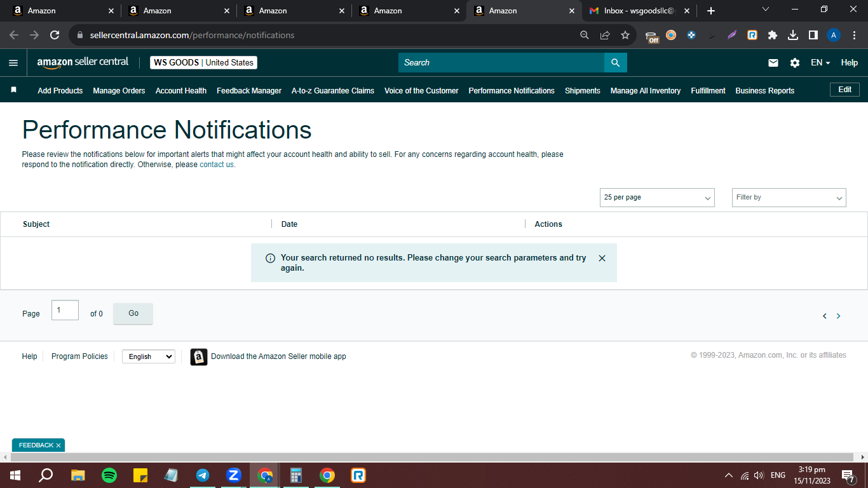Click the Amazon Seller app icon
This screenshot has height=488, width=868.
[x=199, y=356]
